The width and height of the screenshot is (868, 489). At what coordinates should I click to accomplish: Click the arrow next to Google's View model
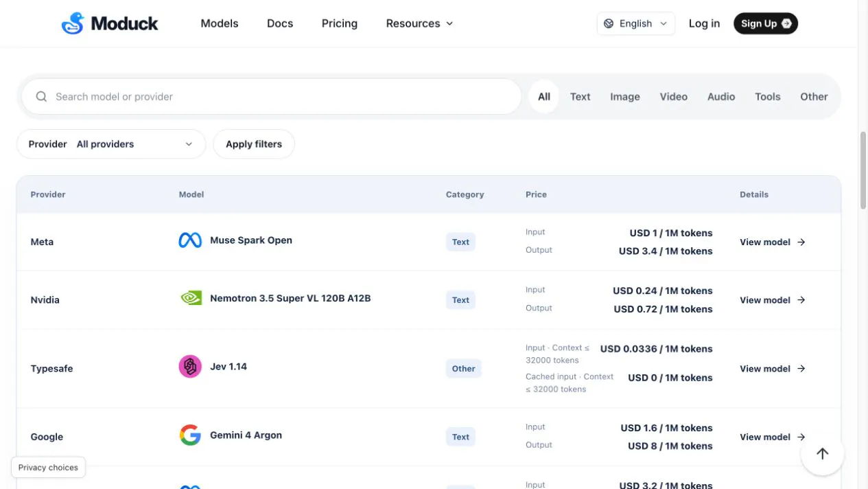(x=801, y=437)
